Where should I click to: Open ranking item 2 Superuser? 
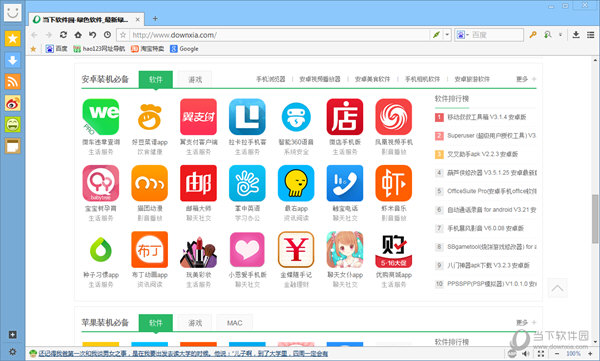486,136
